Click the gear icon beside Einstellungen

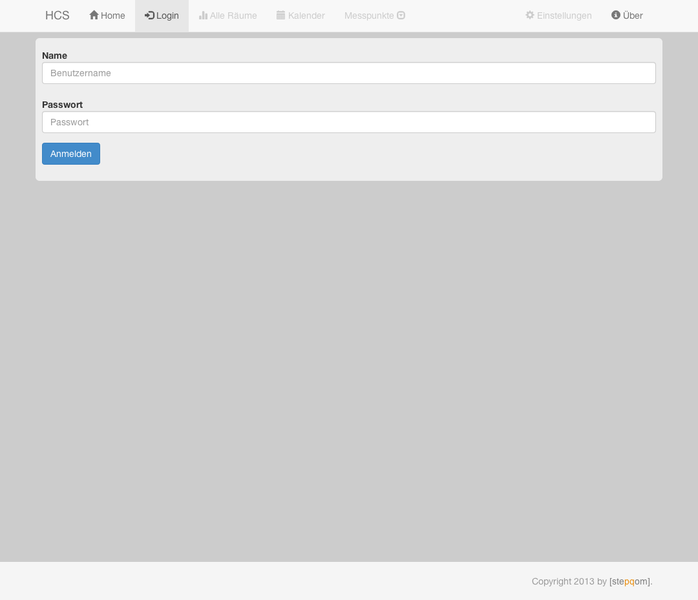coord(530,15)
